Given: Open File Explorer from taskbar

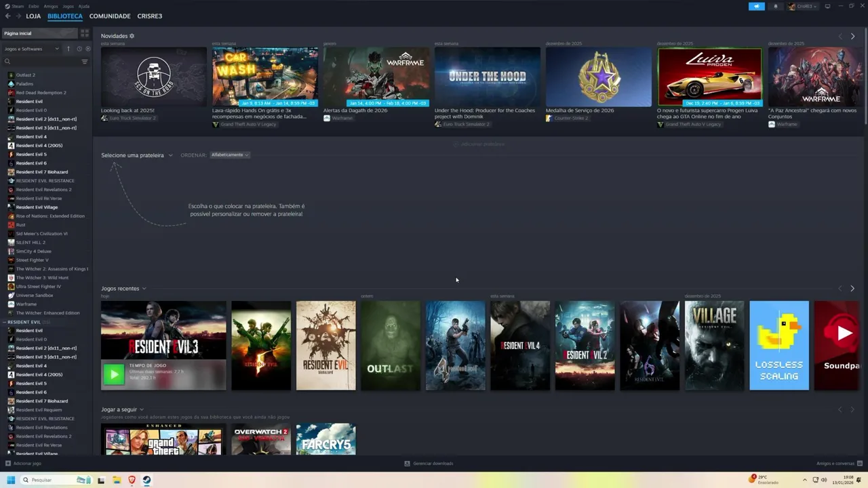Looking at the screenshot, I should coord(117,480).
